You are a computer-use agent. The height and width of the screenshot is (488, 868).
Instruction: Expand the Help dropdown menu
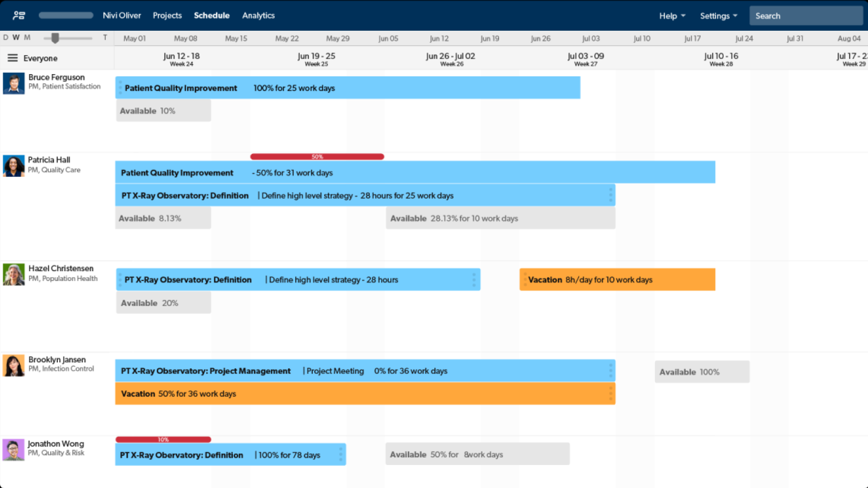point(672,16)
